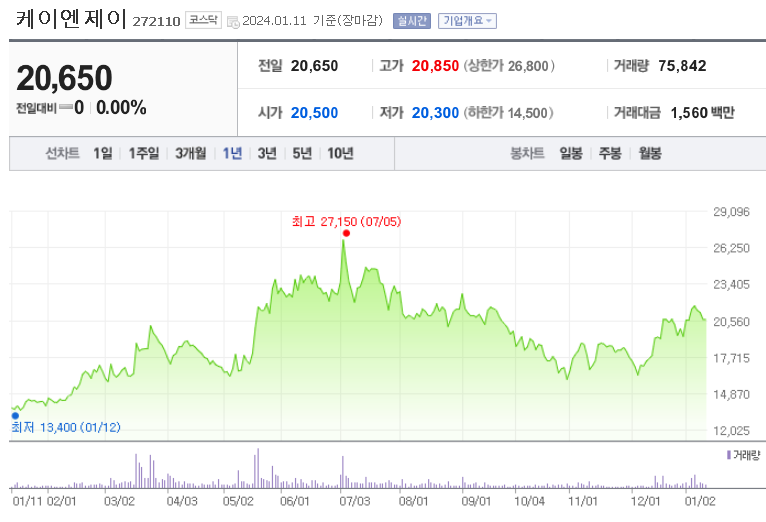Click the 2024.01.11 기준(장마감) date text

pos(313,21)
